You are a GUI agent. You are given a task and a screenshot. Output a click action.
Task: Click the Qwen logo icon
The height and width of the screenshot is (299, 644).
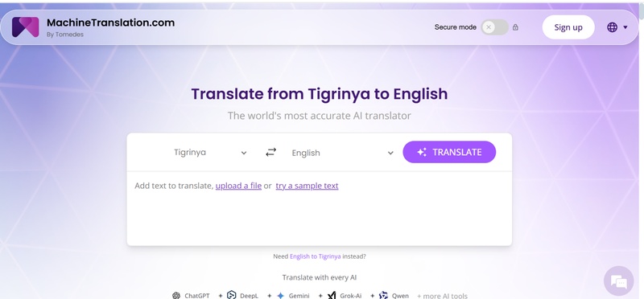coord(383,295)
